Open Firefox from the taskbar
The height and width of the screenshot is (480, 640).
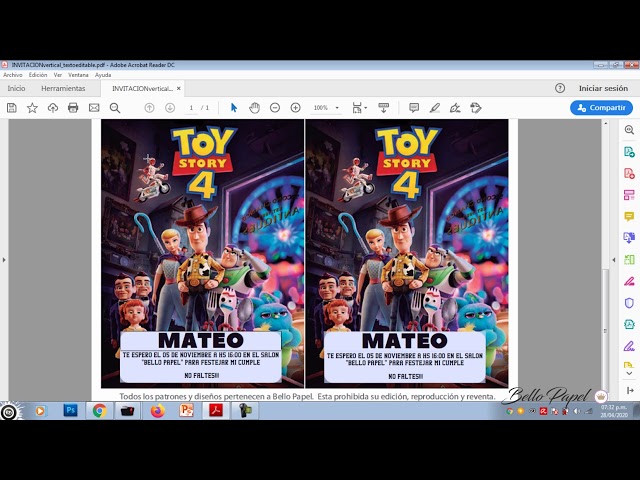[158, 411]
